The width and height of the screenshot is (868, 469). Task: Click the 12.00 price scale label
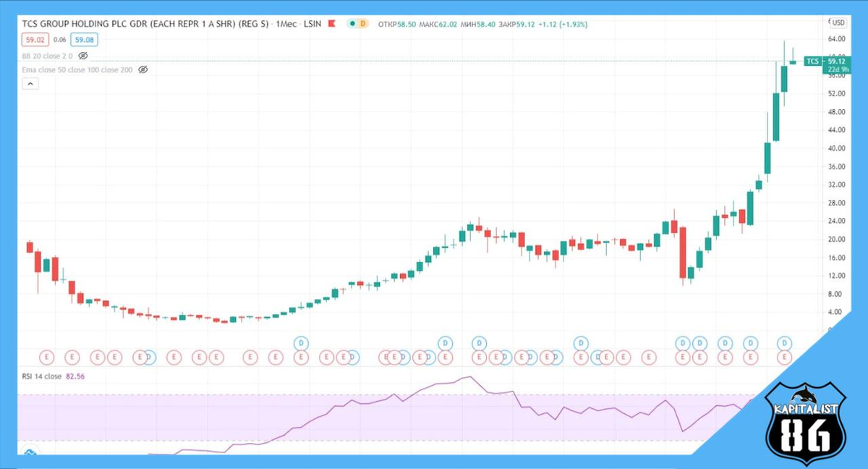(x=837, y=276)
